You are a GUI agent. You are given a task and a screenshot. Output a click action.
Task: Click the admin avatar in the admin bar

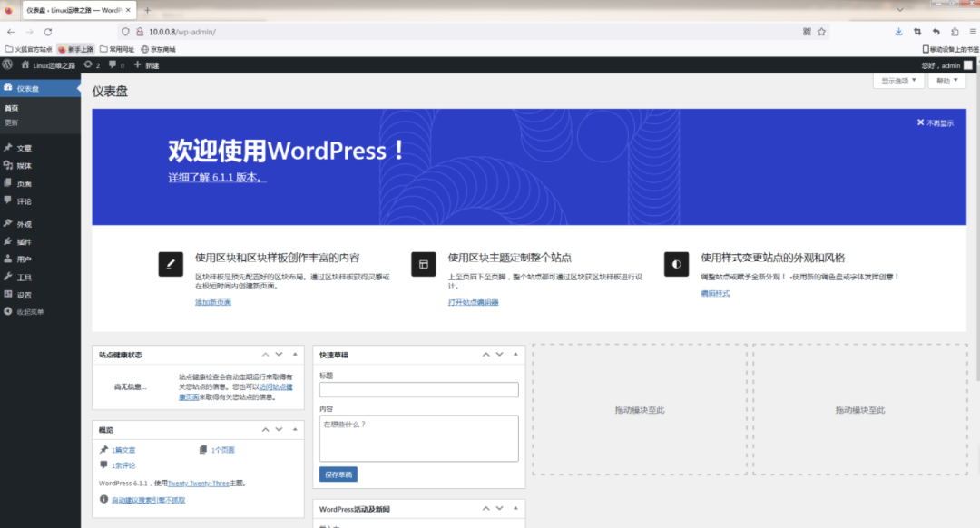(968, 65)
